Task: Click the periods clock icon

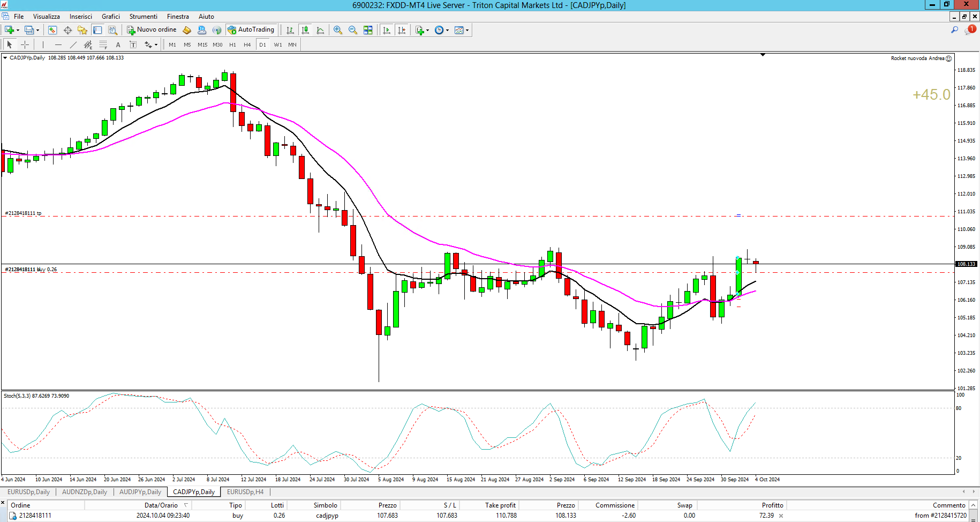Action: tap(439, 30)
